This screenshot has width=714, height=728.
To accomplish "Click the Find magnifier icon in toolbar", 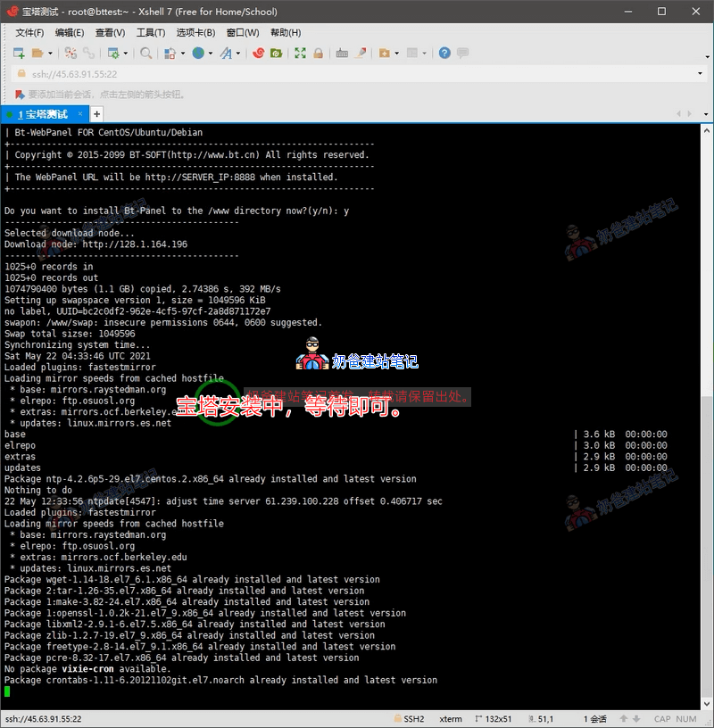I will (146, 54).
